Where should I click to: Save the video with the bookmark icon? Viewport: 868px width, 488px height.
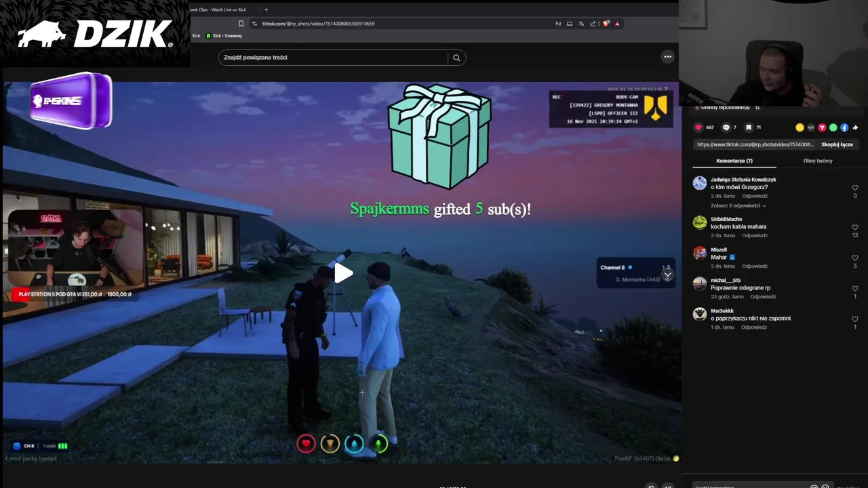coord(749,127)
